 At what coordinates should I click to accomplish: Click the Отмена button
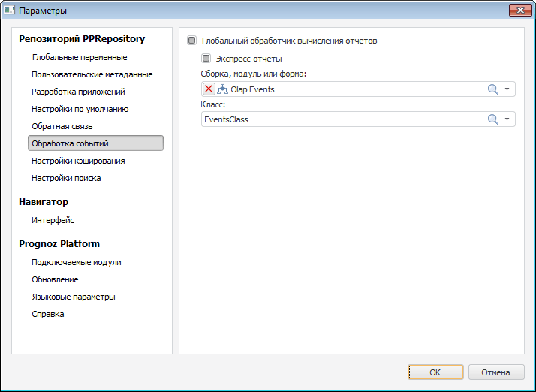click(495, 372)
